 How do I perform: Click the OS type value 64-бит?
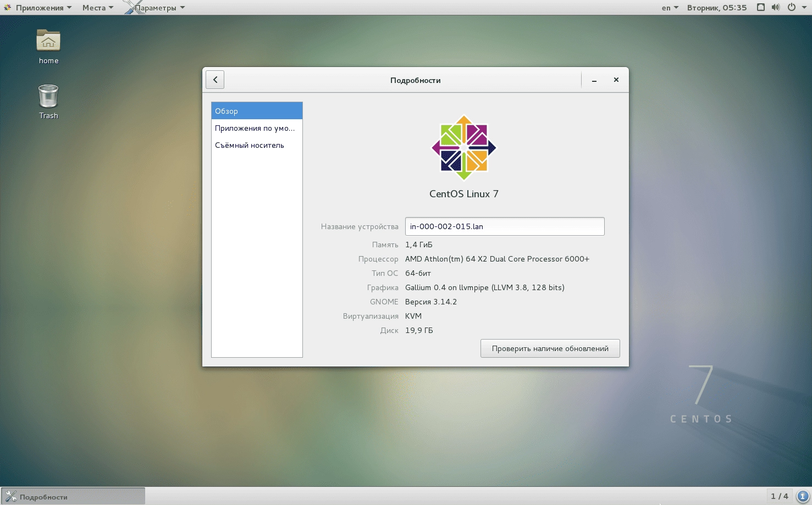tap(418, 273)
